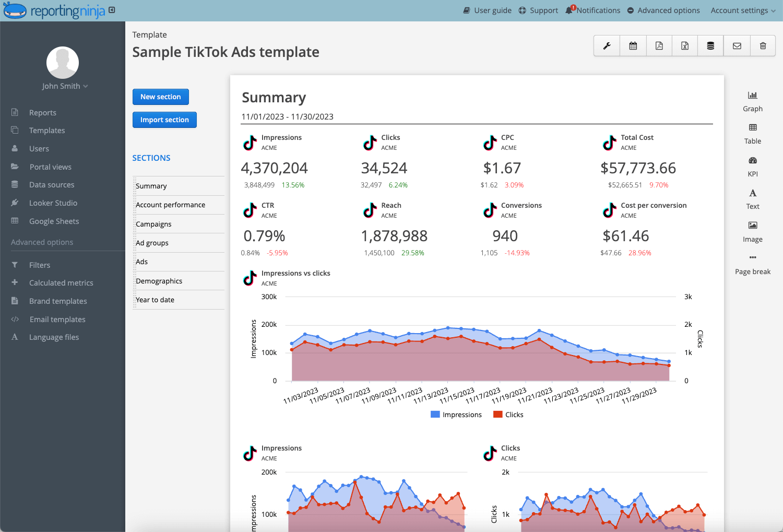Delete the template with the trash icon
This screenshot has width=783, height=532.
763,45
